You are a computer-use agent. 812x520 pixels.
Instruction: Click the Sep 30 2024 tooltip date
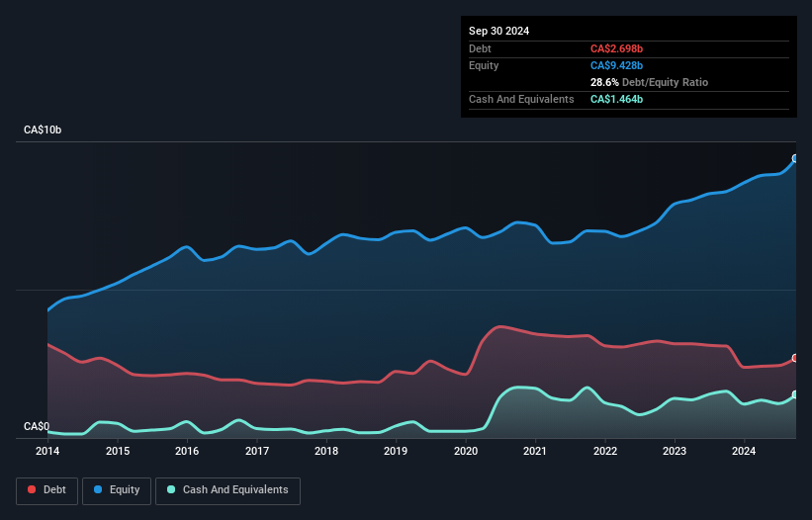coord(498,31)
